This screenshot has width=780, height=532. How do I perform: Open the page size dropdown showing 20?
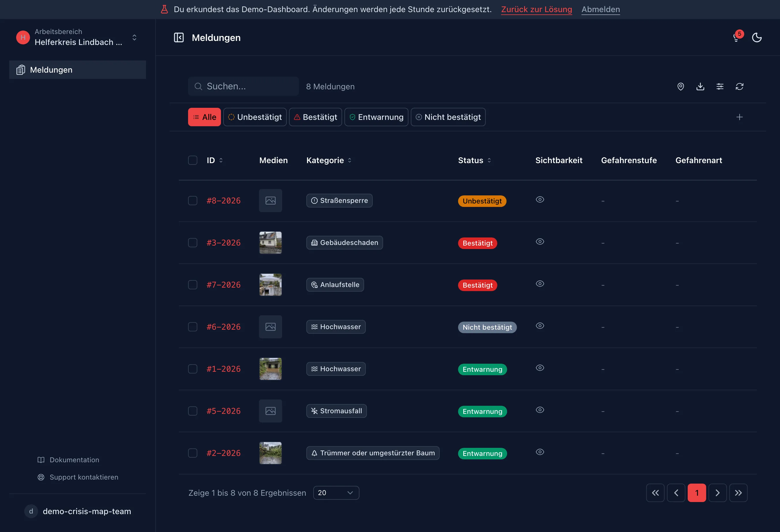click(336, 493)
